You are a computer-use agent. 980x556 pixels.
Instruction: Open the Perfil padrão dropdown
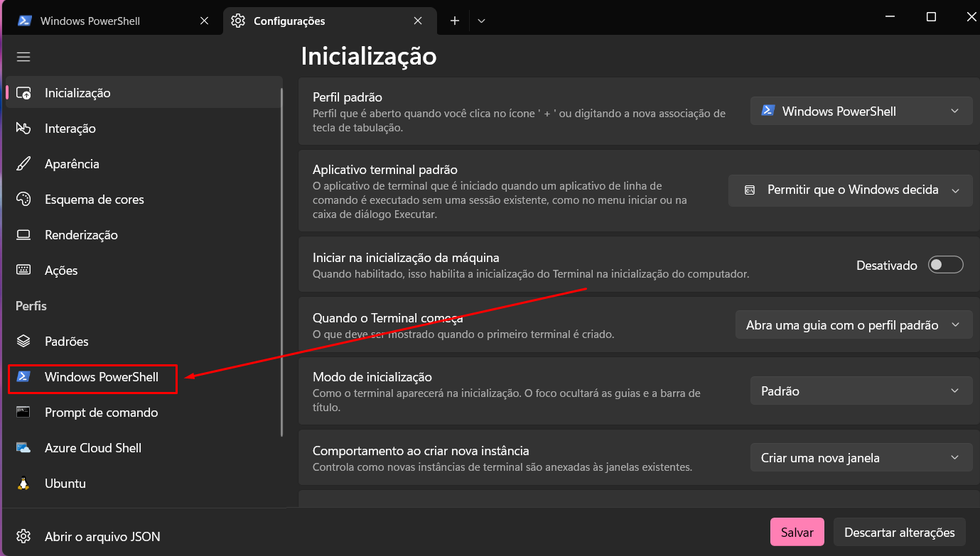click(861, 111)
